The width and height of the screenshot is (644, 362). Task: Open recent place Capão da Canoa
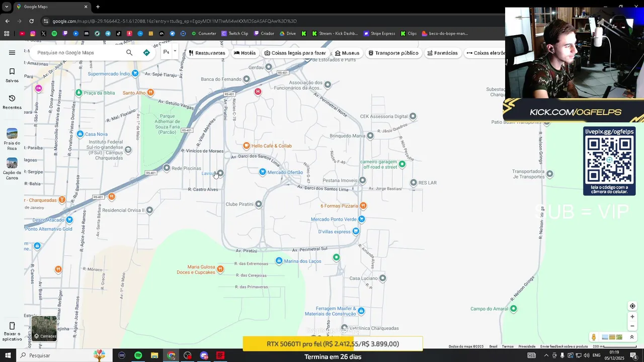click(12, 169)
